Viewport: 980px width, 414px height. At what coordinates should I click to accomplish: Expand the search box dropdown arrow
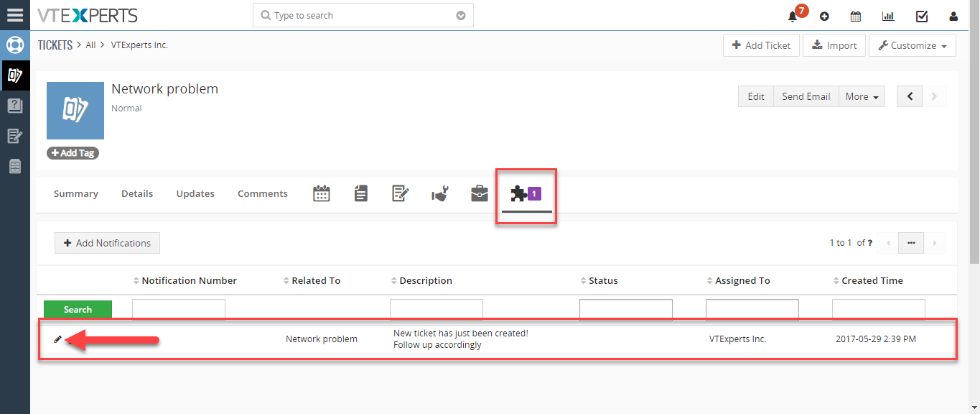[x=461, y=16]
